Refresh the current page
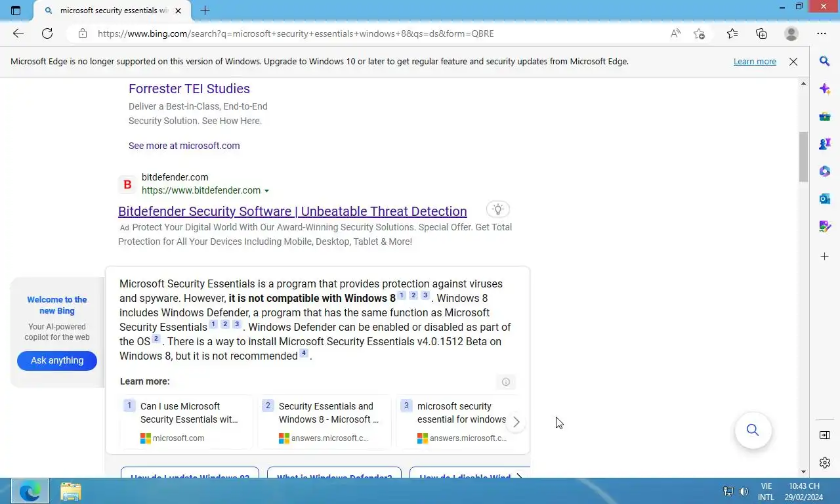The height and width of the screenshot is (504, 840). pos(47,33)
